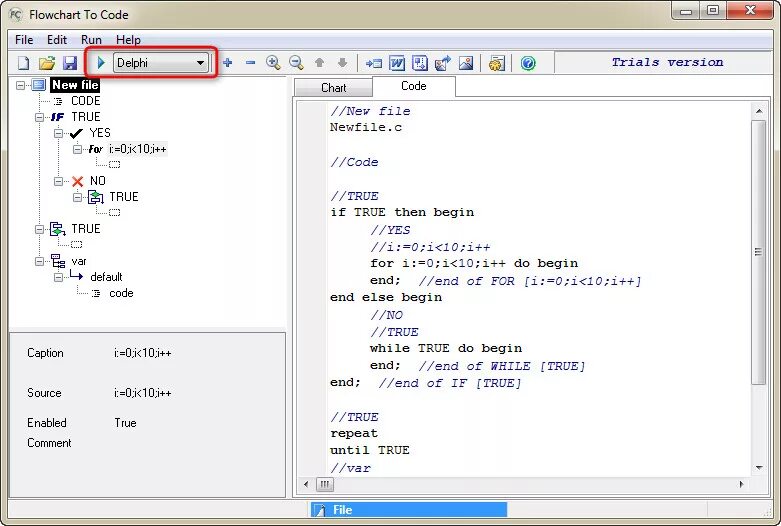Click the Caption value i:=0;i<10;i++
This screenshot has height=526, width=781.
point(142,353)
